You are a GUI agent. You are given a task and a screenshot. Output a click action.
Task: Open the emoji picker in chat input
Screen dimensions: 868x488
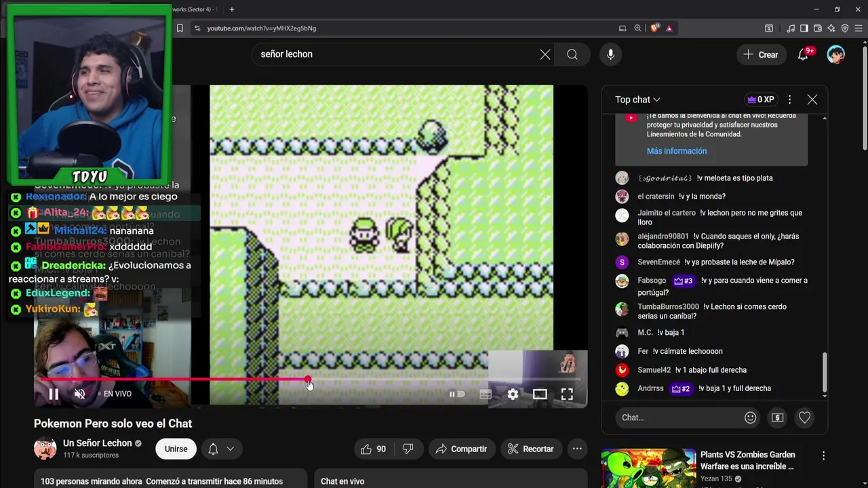tap(750, 418)
